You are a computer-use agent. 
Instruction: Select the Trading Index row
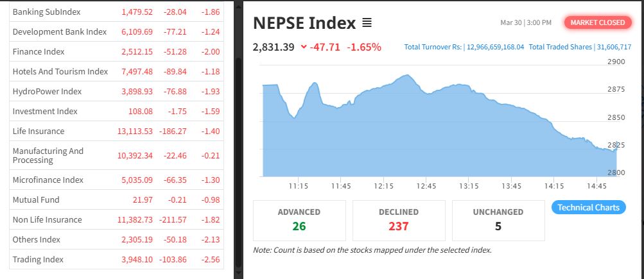click(38, 260)
